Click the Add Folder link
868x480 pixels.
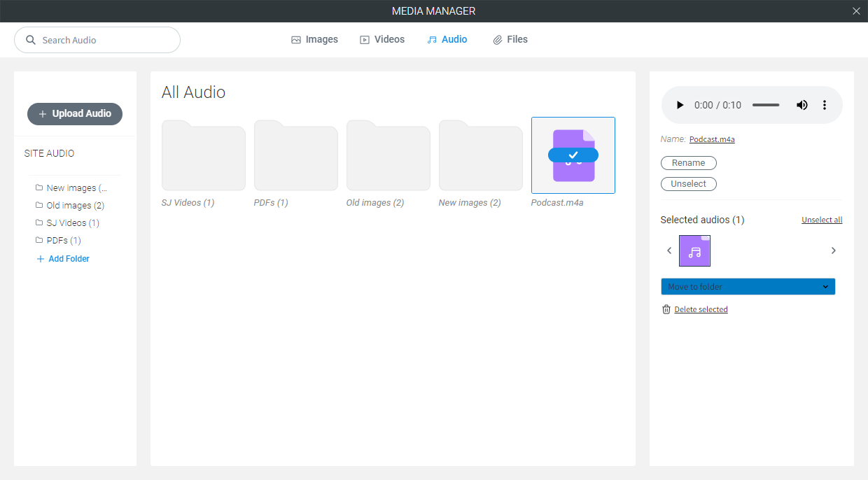point(63,259)
